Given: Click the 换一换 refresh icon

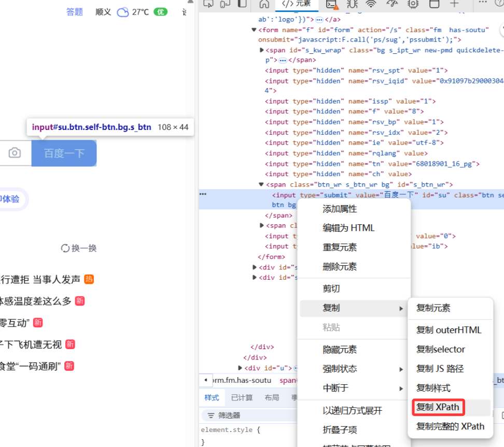Looking at the screenshot, I should click(65, 248).
